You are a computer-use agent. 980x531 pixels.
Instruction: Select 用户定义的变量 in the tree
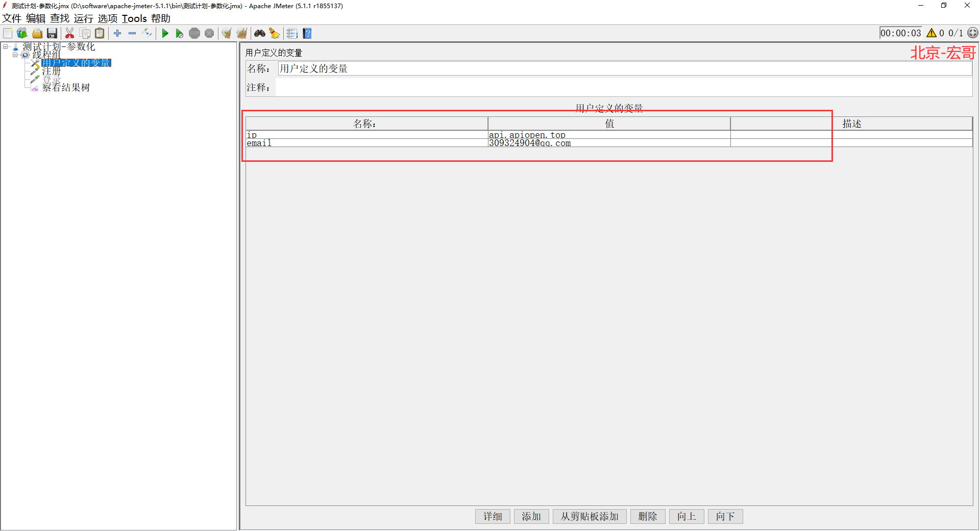pyautogui.click(x=76, y=63)
